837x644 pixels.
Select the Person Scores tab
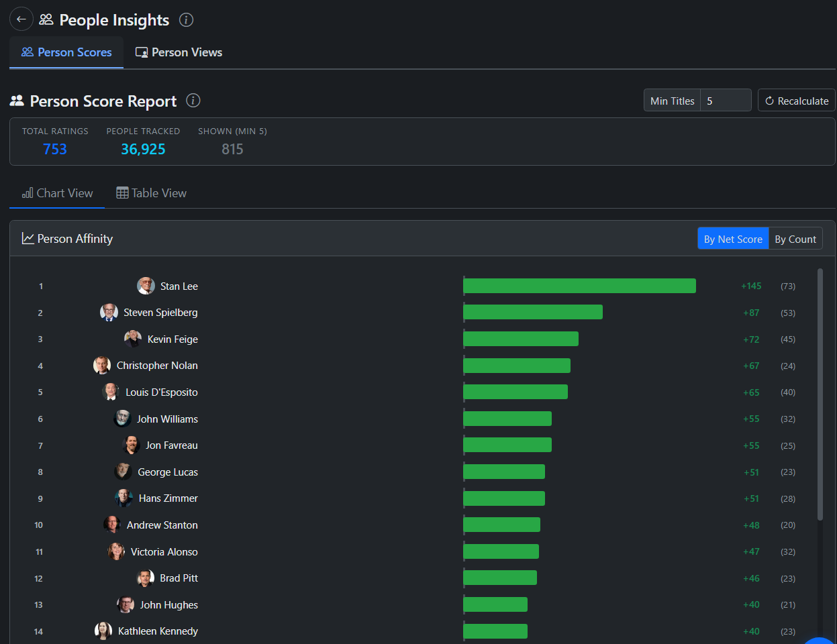[66, 52]
